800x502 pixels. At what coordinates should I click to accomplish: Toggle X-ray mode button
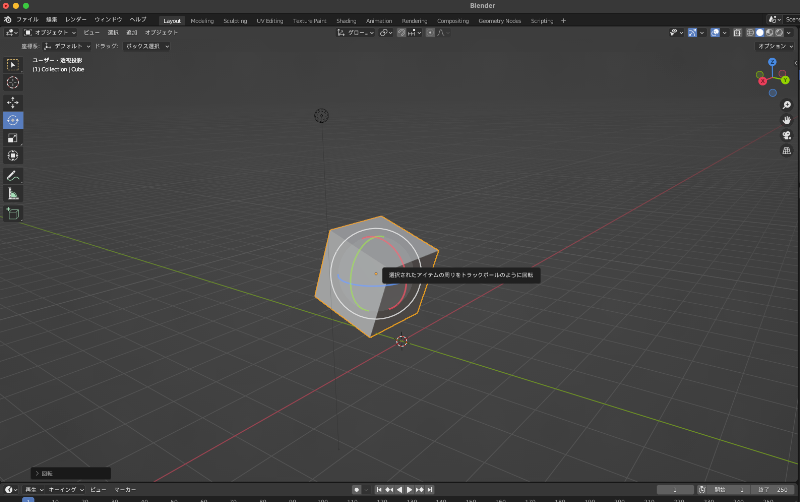point(737,33)
